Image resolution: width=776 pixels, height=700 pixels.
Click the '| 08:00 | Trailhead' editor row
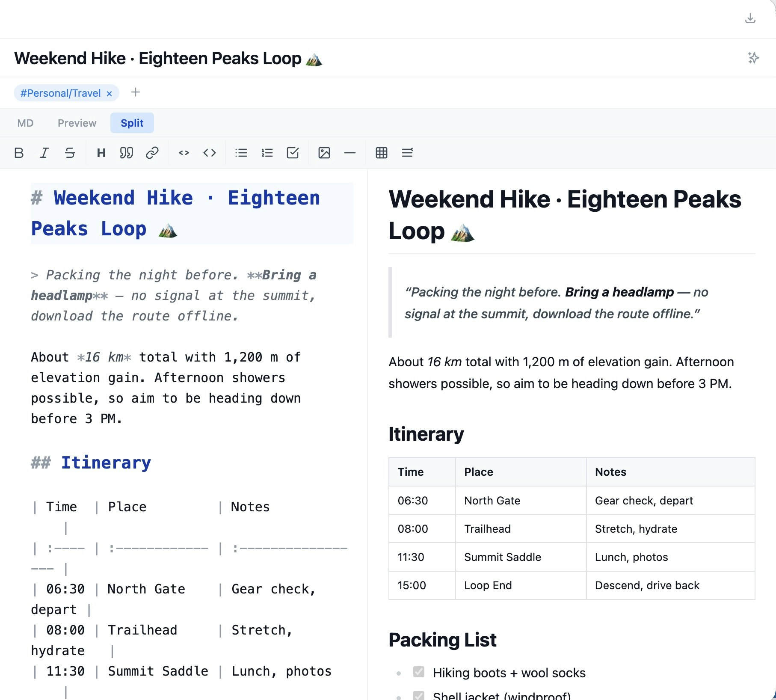(162, 640)
